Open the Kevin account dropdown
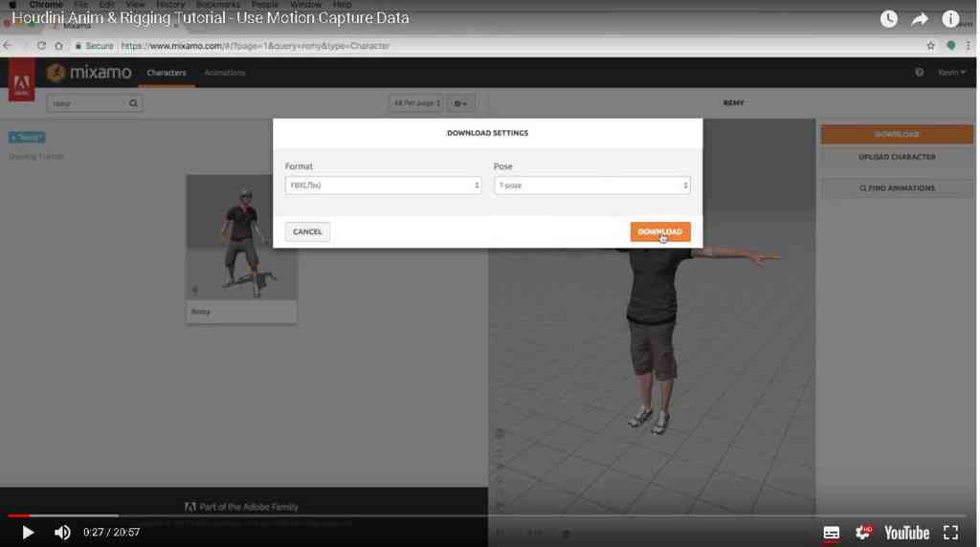 (x=951, y=73)
